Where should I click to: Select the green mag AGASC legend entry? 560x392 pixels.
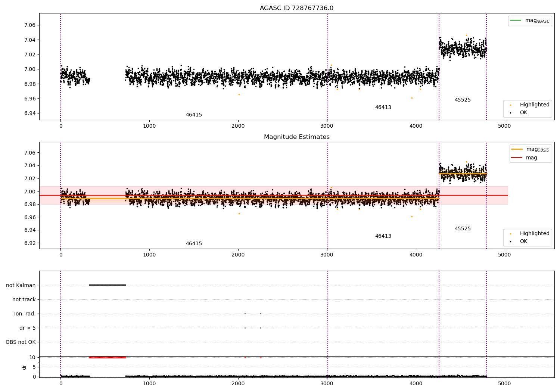coord(530,21)
